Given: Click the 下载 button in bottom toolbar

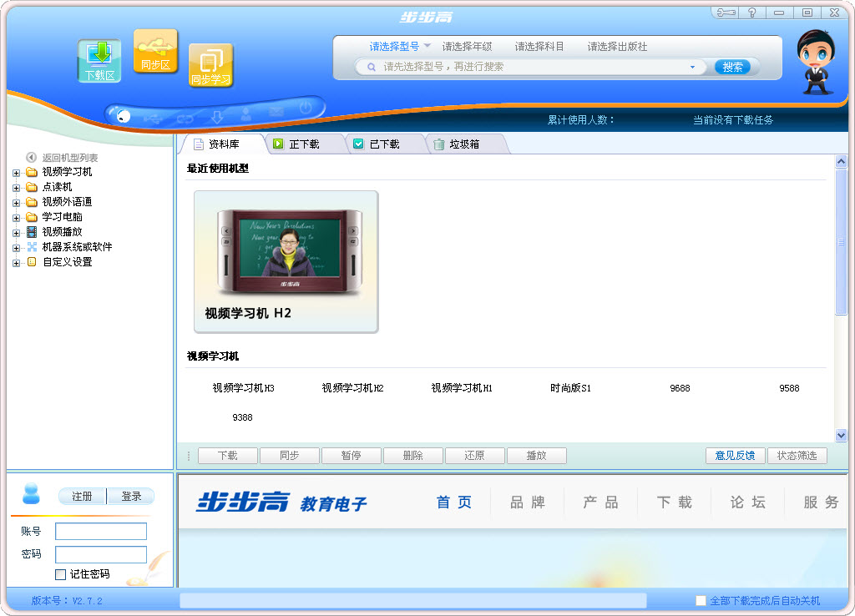Looking at the screenshot, I should 227,456.
